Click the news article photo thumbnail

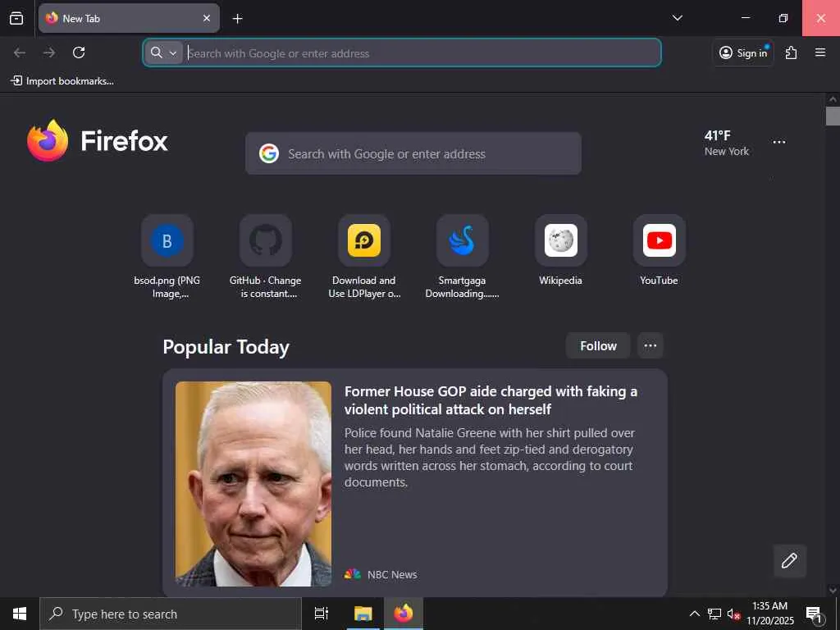click(253, 484)
